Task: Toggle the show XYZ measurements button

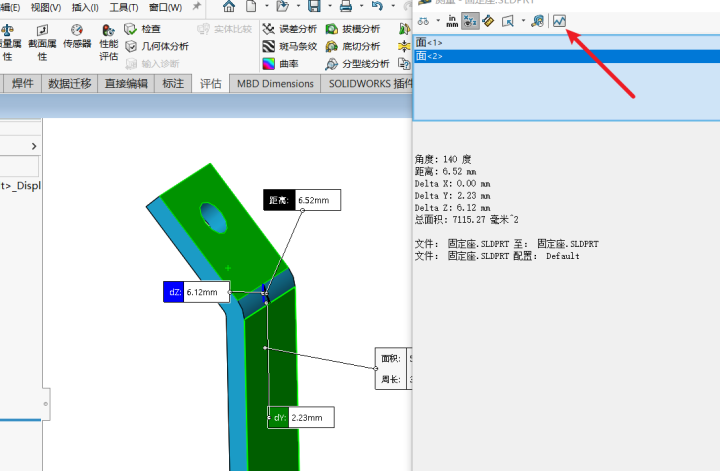Action: pos(470,21)
